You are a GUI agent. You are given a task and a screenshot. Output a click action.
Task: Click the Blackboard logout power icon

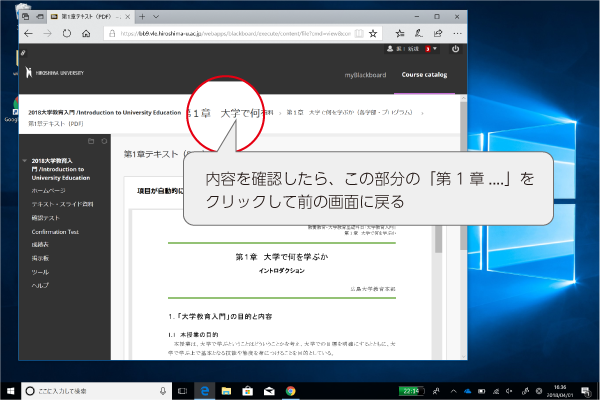click(455, 49)
